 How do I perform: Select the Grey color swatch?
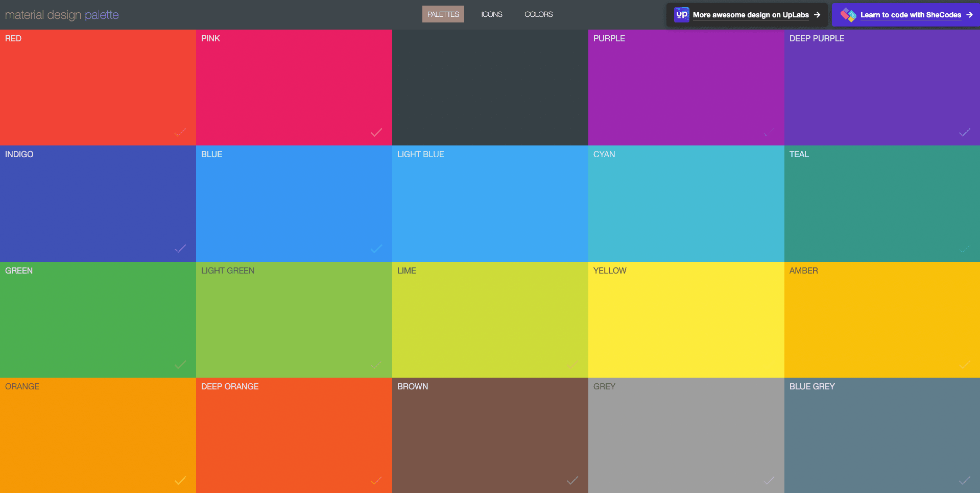(686, 435)
